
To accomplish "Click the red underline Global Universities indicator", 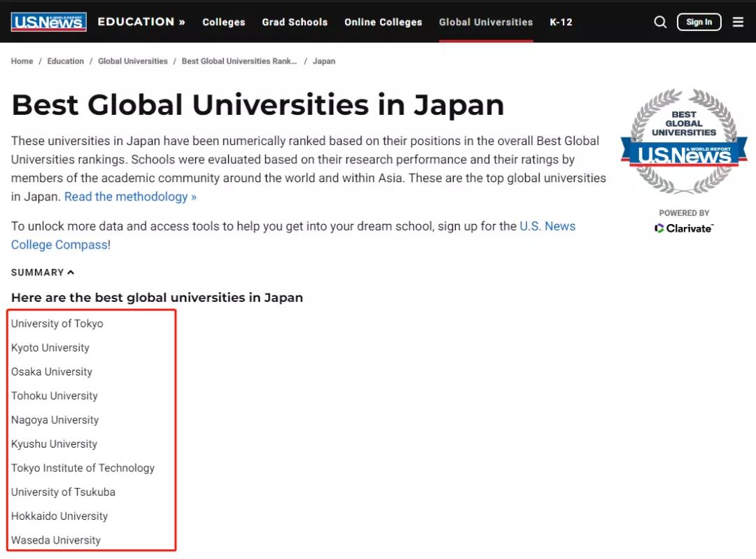I will tap(486, 40).
